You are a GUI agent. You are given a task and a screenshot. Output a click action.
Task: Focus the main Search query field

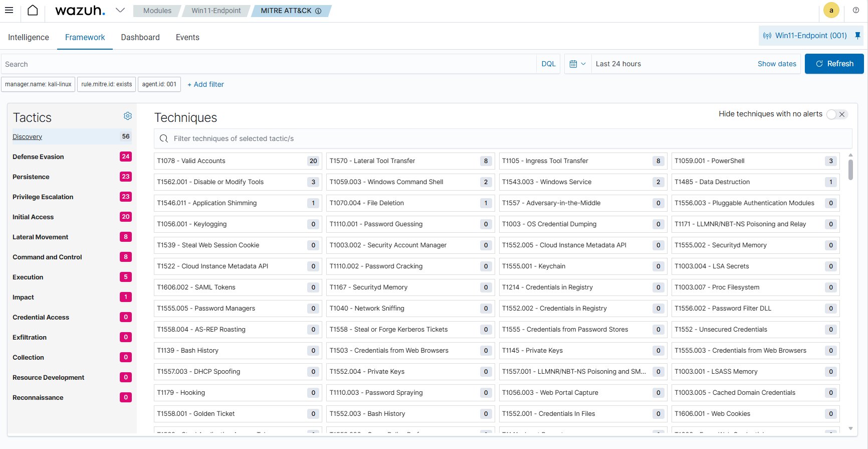click(269, 64)
